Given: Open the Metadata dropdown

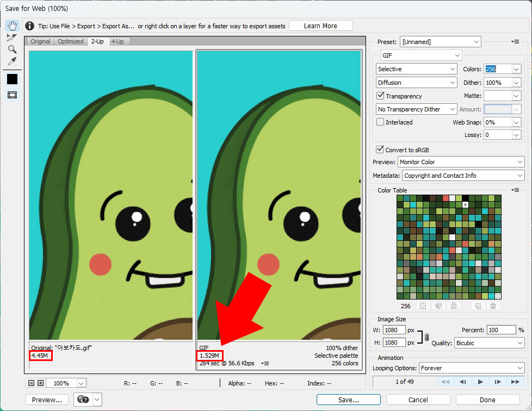Looking at the screenshot, I should [x=463, y=176].
